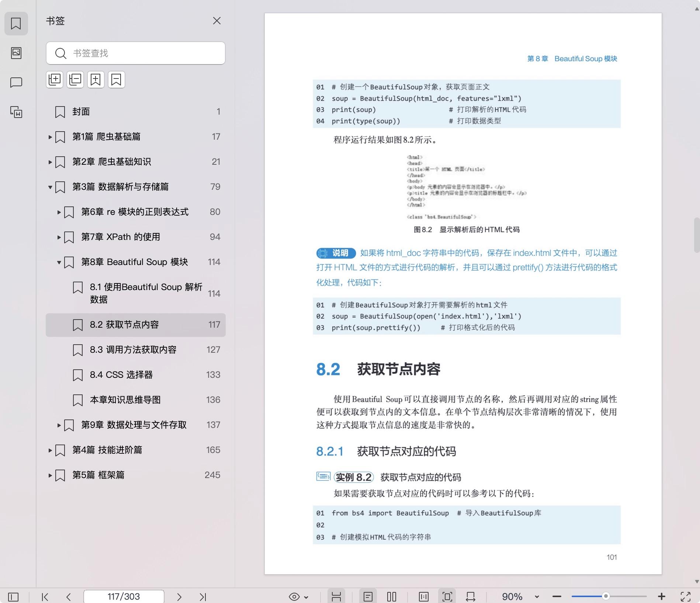Expand 第9章 数据处理与文件存取 bookmark
The image size is (700, 603).
[x=59, y=425]
